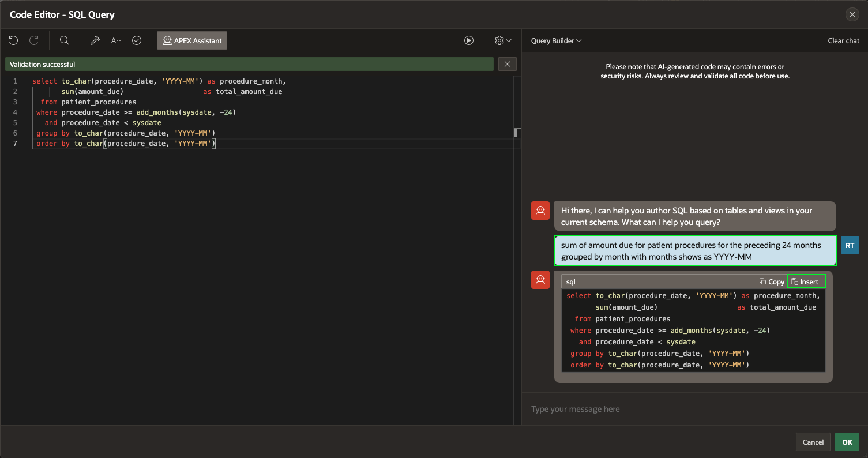Click the Redo arrow icon
This screenshot has width=868, height=458.
34,40
